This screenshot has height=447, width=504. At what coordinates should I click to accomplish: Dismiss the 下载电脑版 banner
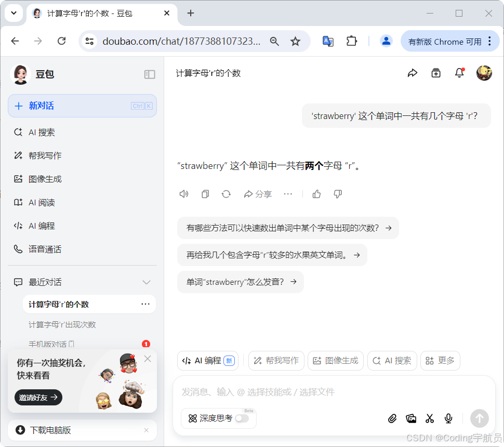(x=146, y=430)
